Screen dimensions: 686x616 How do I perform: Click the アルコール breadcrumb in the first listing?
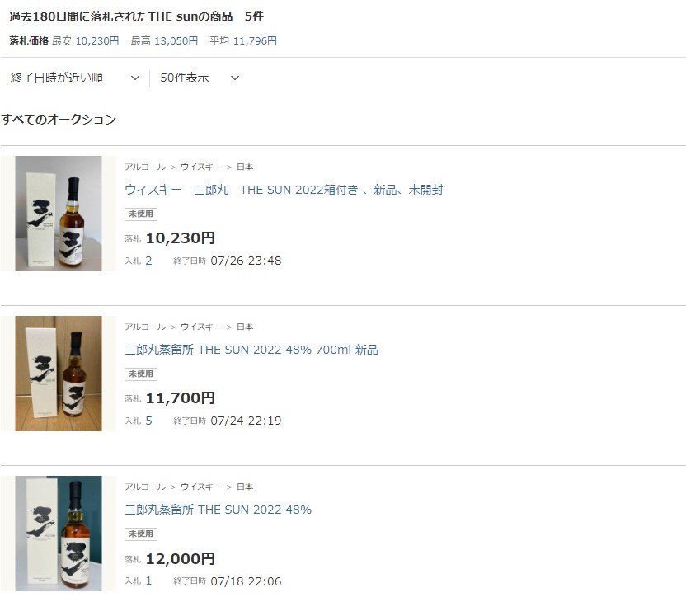pos(145,167)
